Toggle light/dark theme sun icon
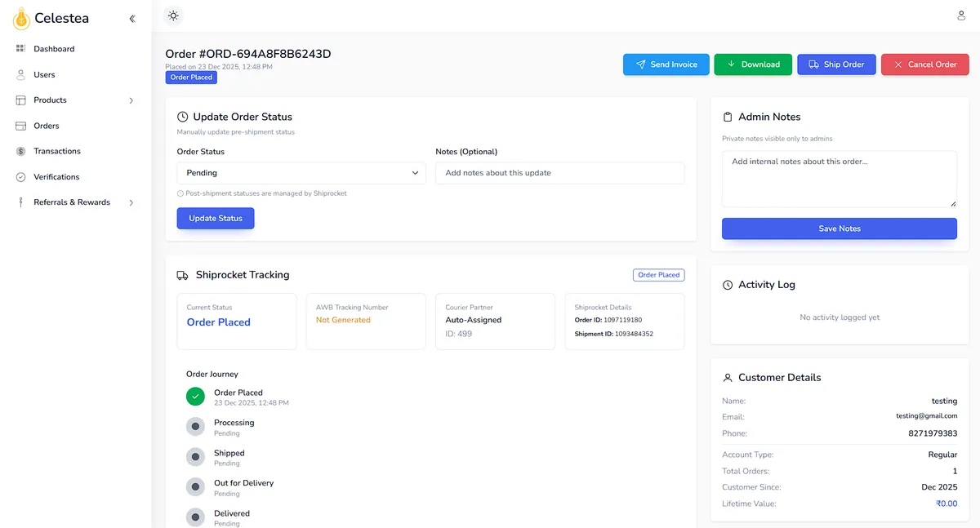980x528 pixels. [172, 16]
